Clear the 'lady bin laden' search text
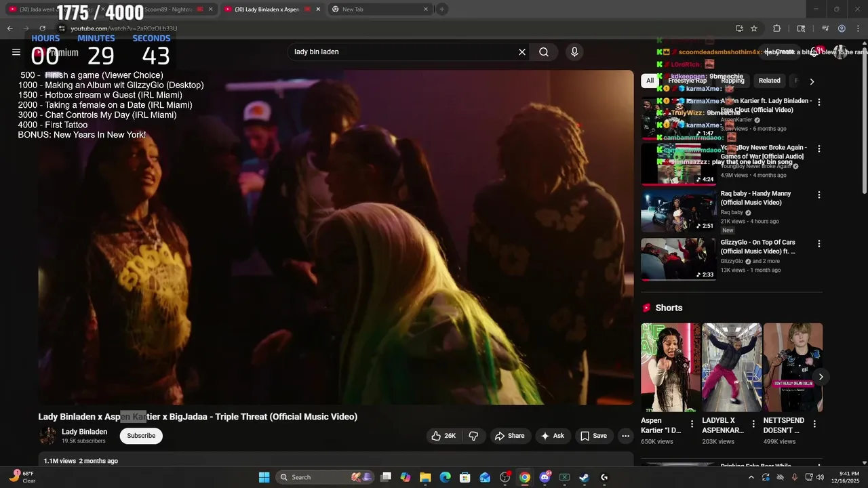 522,52
